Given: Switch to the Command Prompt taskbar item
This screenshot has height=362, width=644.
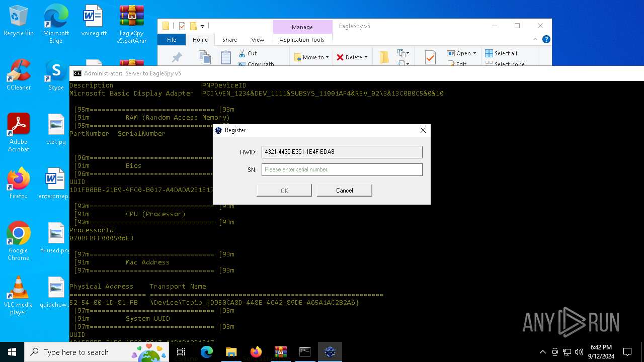Looking at the screenshot, I should (305, 352).
